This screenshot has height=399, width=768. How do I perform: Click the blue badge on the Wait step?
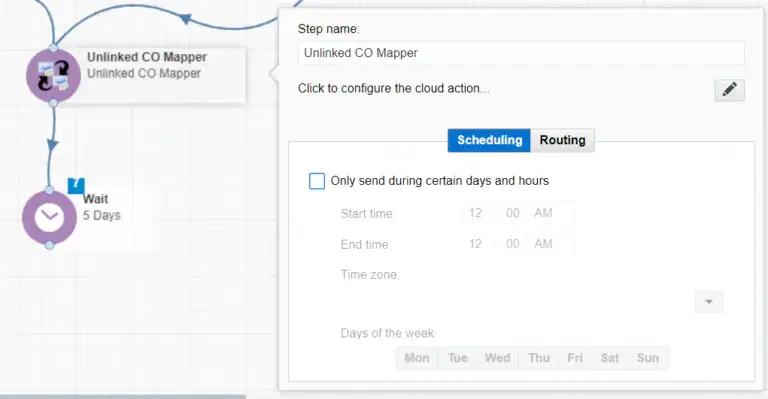click(x=76, y=186)
